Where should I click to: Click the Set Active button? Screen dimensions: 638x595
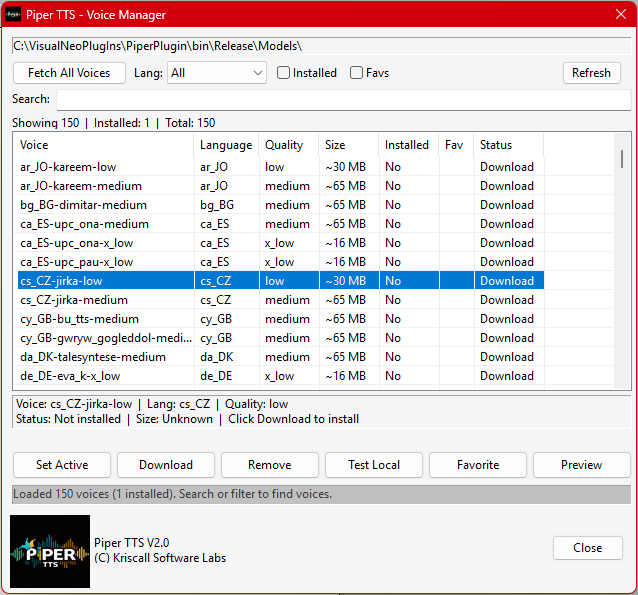click(62, 465)
